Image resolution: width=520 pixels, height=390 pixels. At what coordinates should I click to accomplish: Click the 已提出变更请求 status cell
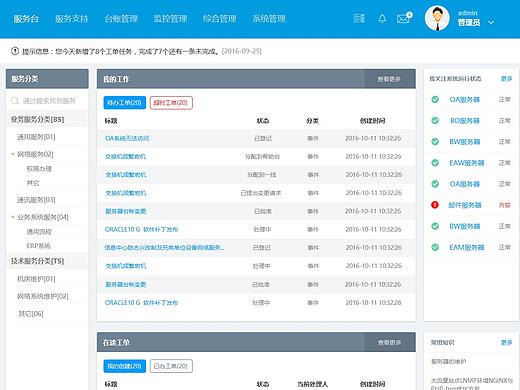(261, 193)
